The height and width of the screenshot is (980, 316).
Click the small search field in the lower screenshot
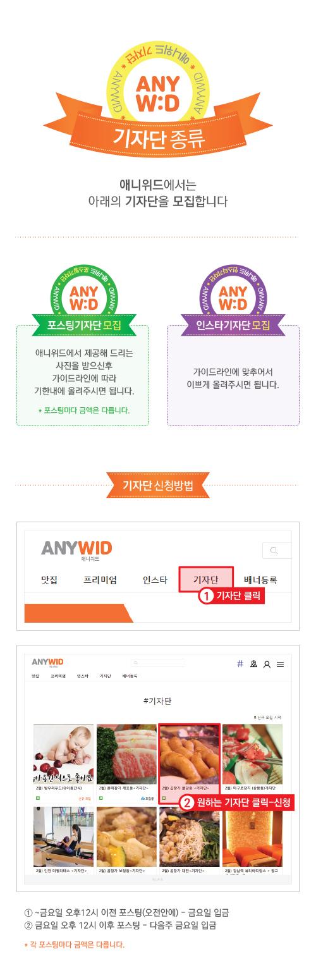coord(159,663)
